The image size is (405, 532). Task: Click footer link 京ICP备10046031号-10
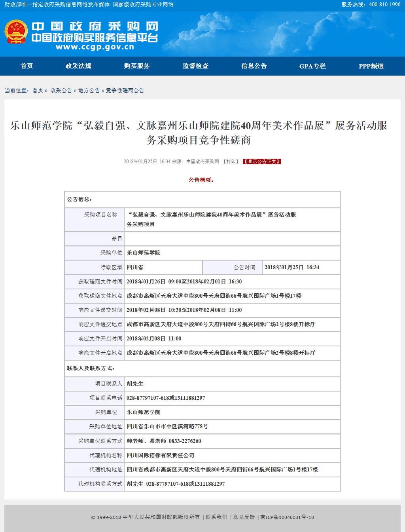(287, 517)
